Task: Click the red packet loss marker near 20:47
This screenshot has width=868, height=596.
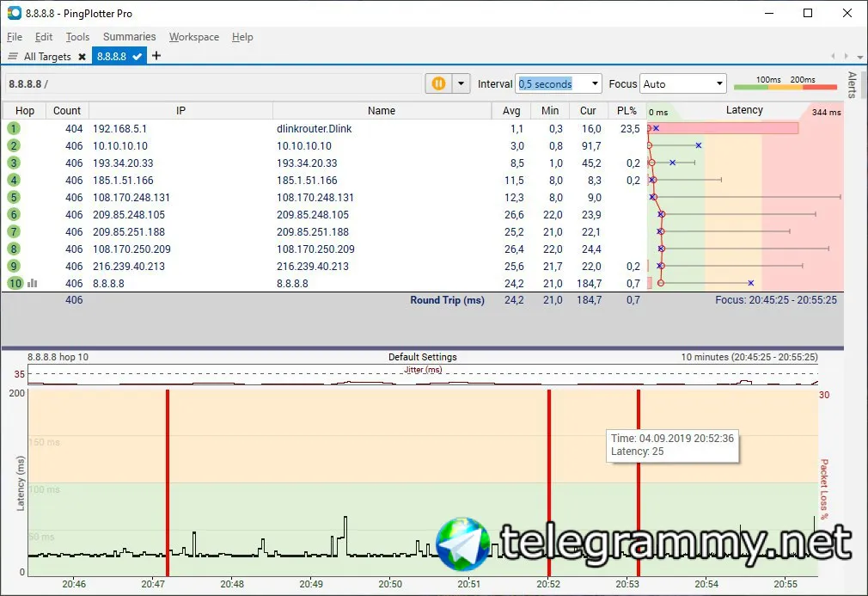Action: click(x=168, y=482)
